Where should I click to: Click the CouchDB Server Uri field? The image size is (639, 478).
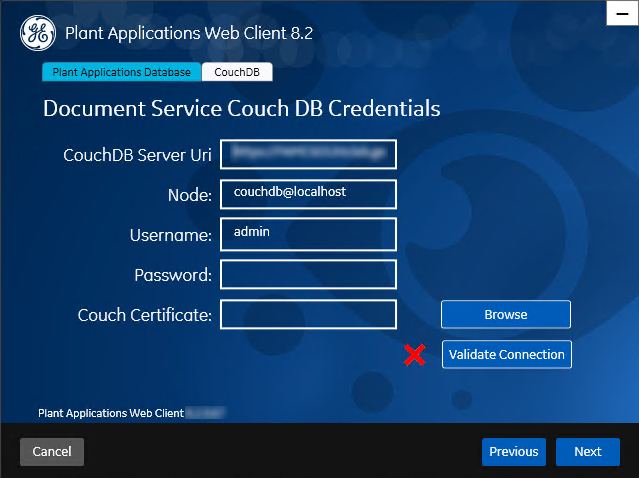pos(308,154)
